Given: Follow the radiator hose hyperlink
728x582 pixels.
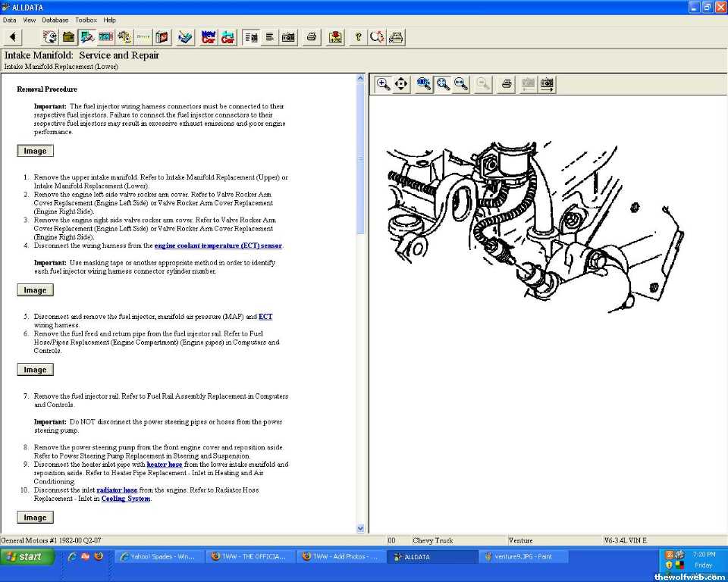Looking at the screenshot, I should click(117, 490).
